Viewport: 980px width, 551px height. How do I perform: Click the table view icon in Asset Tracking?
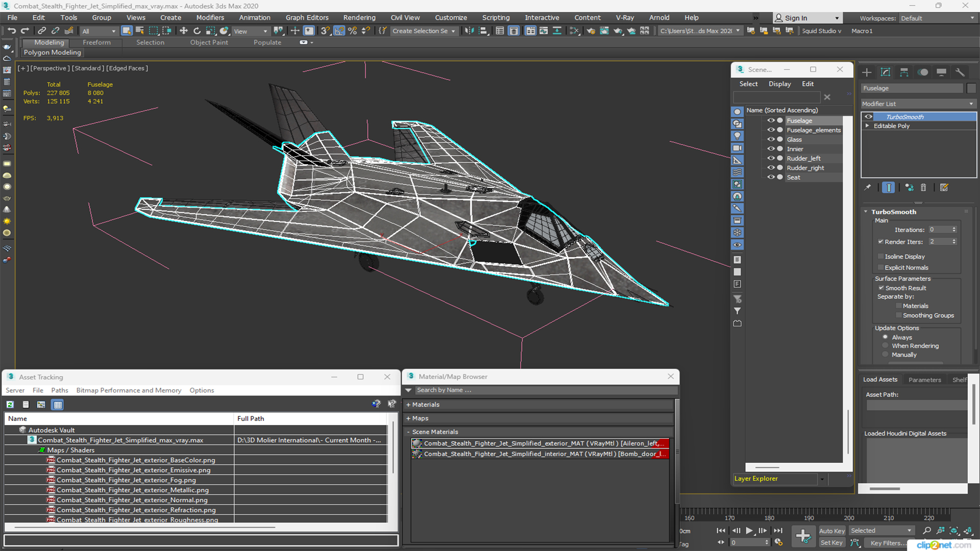(58, 405)
